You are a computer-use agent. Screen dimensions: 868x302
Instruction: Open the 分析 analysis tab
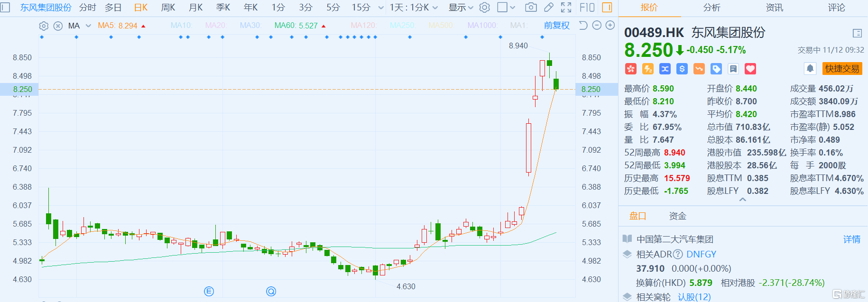click(711, 8)
